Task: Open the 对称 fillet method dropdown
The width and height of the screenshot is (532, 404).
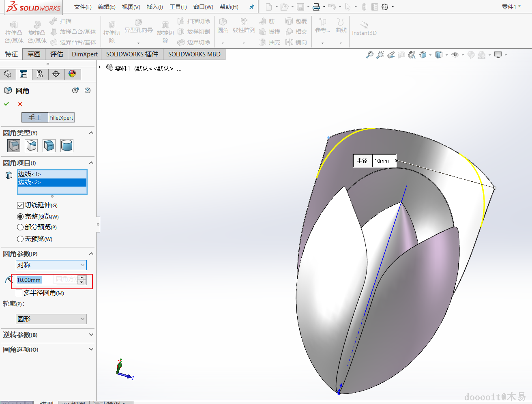Action: click(x=51, y=265)
